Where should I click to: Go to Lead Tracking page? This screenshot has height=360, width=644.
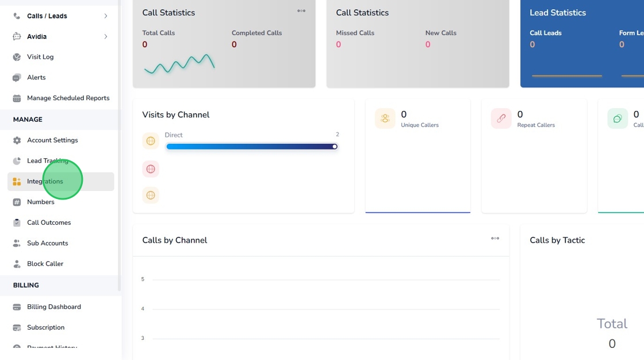pyautogui.click(x=47, y=161)
